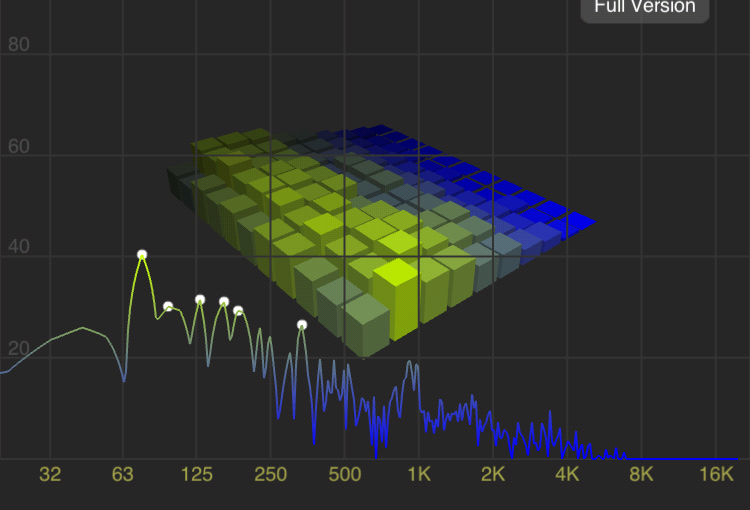Select the highest peak marker near 63 Hz
Image resolution: width=750 pixels, height=510 pixels.
point(142,255)
